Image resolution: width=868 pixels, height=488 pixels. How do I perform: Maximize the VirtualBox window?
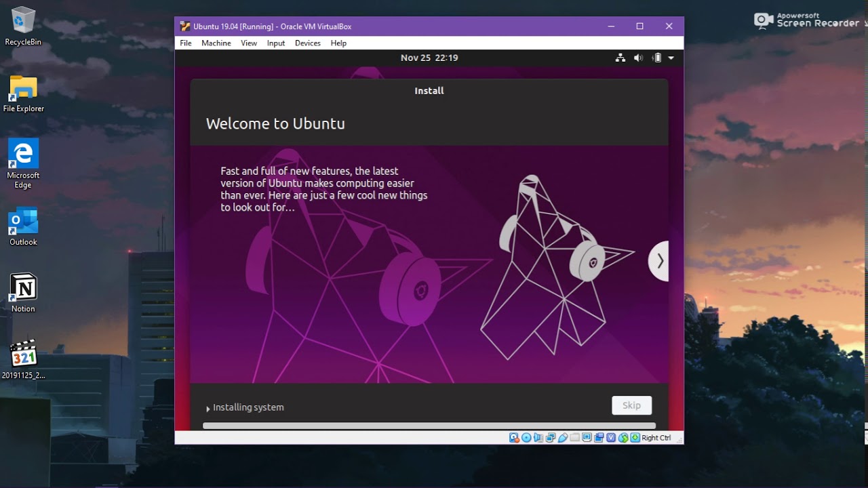pos(639,26)
